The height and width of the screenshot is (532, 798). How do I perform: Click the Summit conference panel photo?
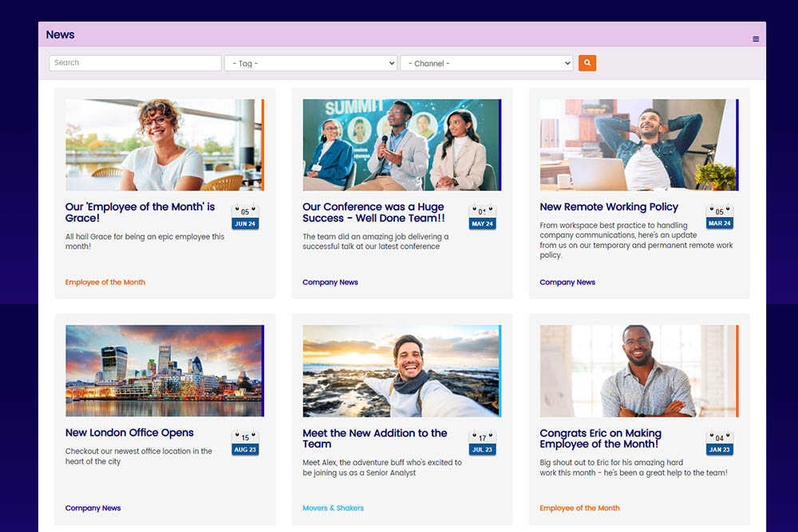[402, 145]
